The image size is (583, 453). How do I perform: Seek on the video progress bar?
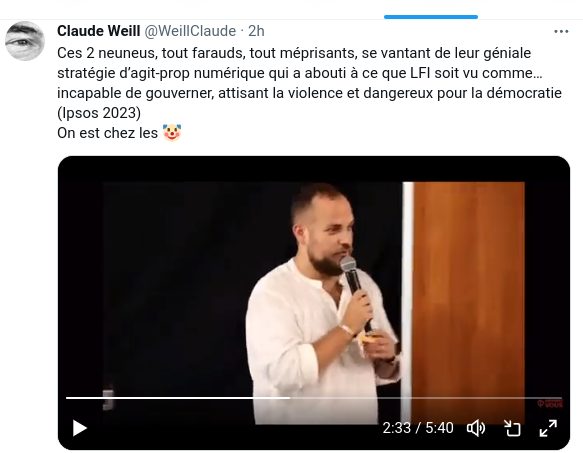314,398
